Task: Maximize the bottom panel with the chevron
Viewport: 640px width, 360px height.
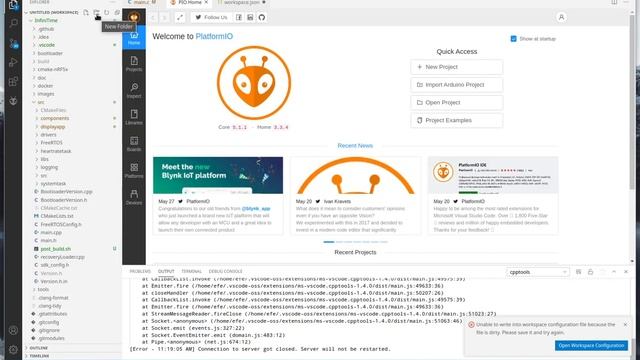Action: (x=614, y=272)
